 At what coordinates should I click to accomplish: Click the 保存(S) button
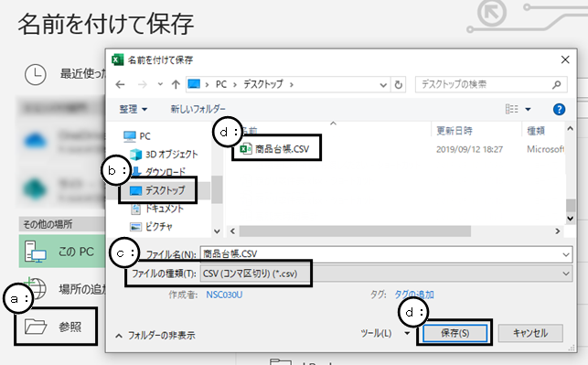[454, 333]
